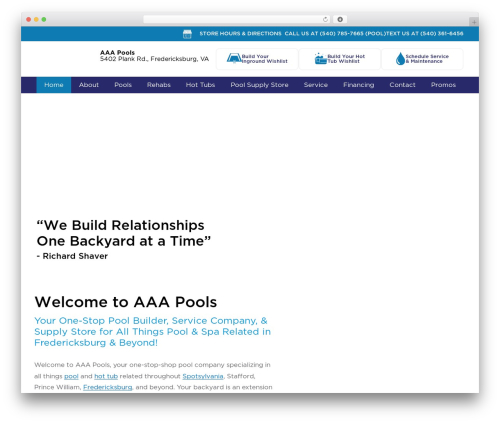Open the About menu item
The width and height of the screenshot is (500, 423).
[89, 85]
